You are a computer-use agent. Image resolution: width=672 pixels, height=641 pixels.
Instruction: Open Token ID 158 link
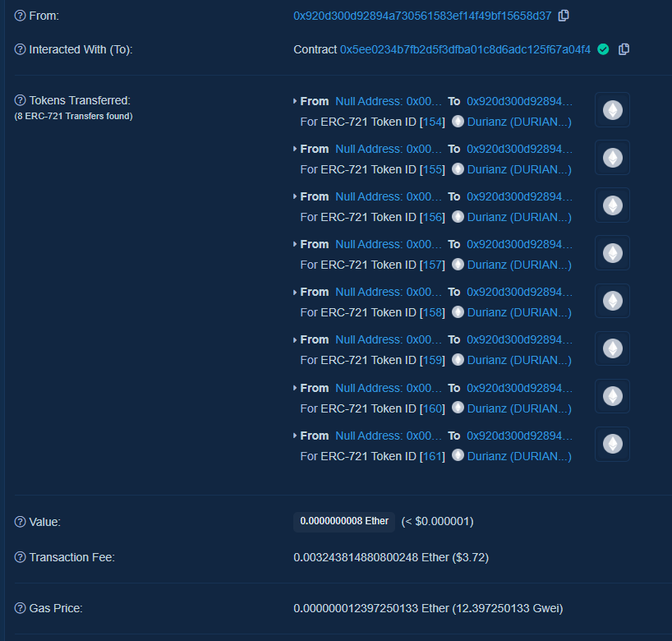[432, 312]
